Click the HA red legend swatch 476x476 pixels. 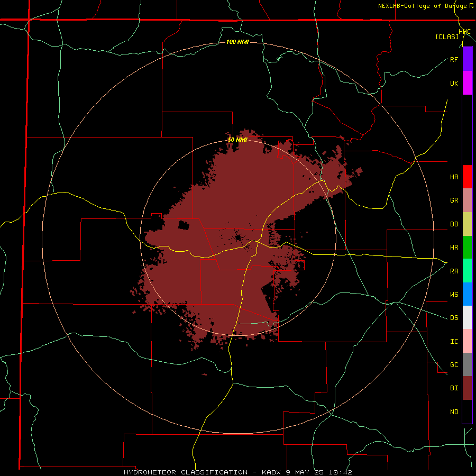tap(467, 177)
